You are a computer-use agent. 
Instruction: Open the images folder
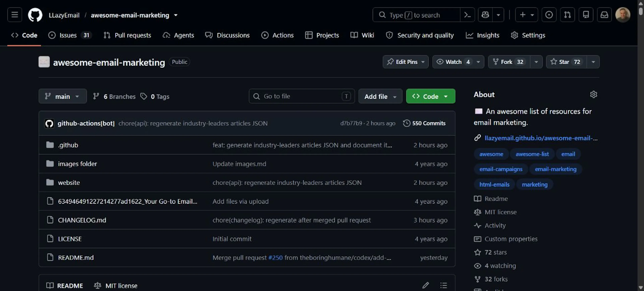pyautogui.click(x=77, y=164)
